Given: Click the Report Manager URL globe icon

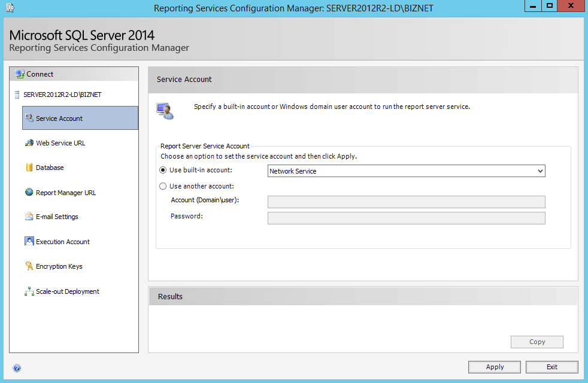Looking at the screenshot, I should pyautogui.click(x=29, y=192).
